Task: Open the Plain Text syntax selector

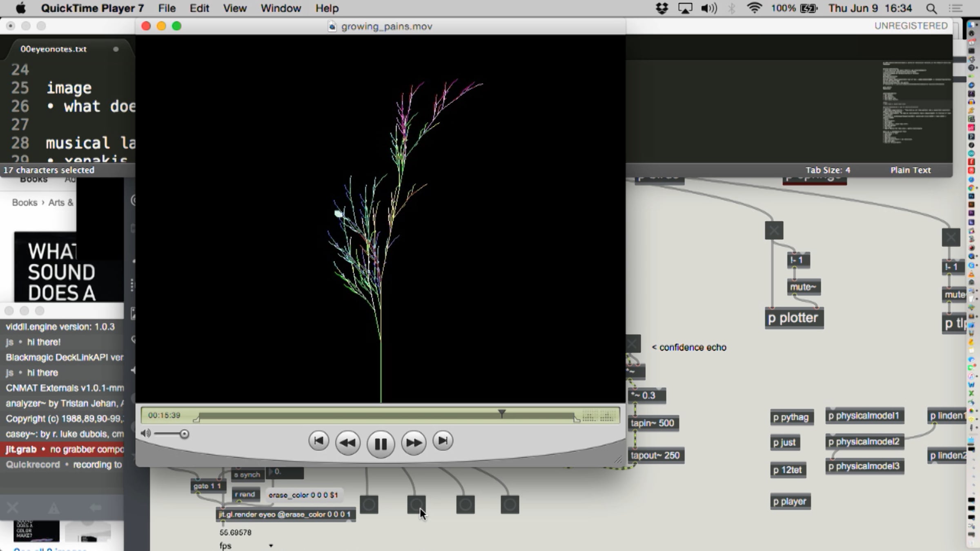Action: click(911, 170)
